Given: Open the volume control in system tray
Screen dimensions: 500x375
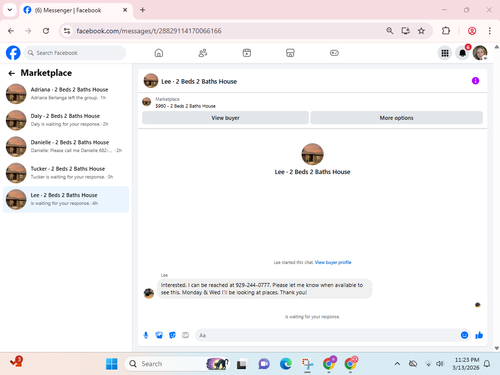Looking at the screenshot, I should tap(440, 364).
